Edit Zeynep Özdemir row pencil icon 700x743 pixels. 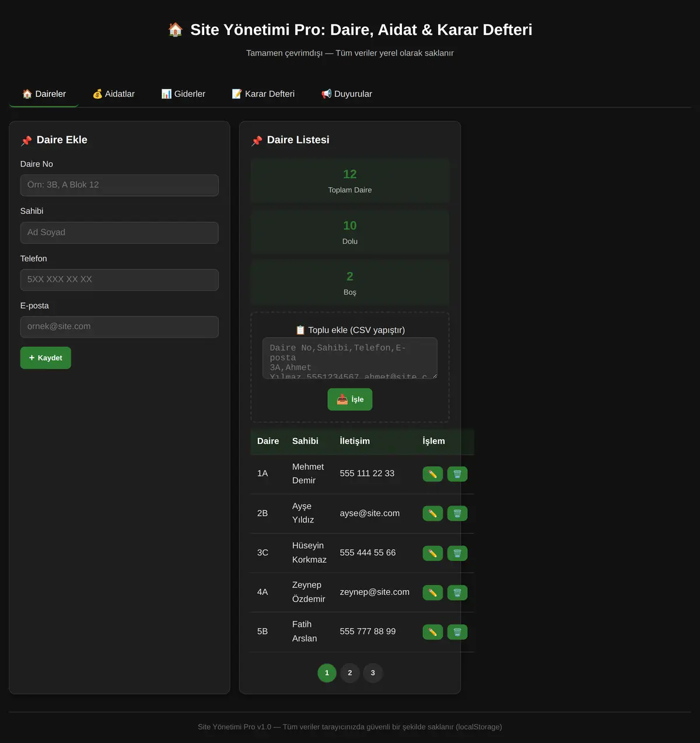[x=432, y=593]
